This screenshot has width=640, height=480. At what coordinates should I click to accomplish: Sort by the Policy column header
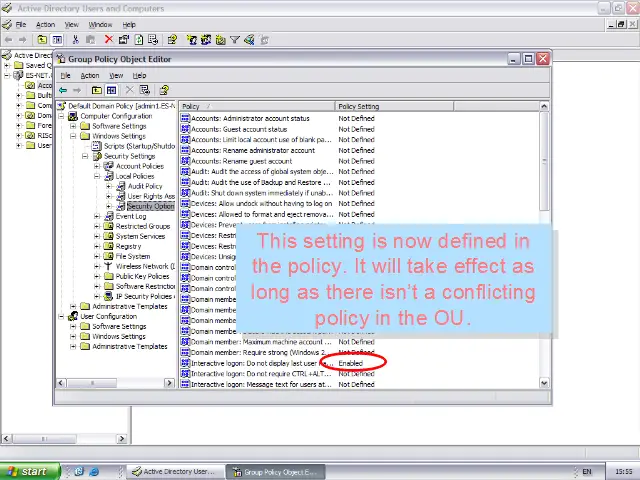[257, 106]
